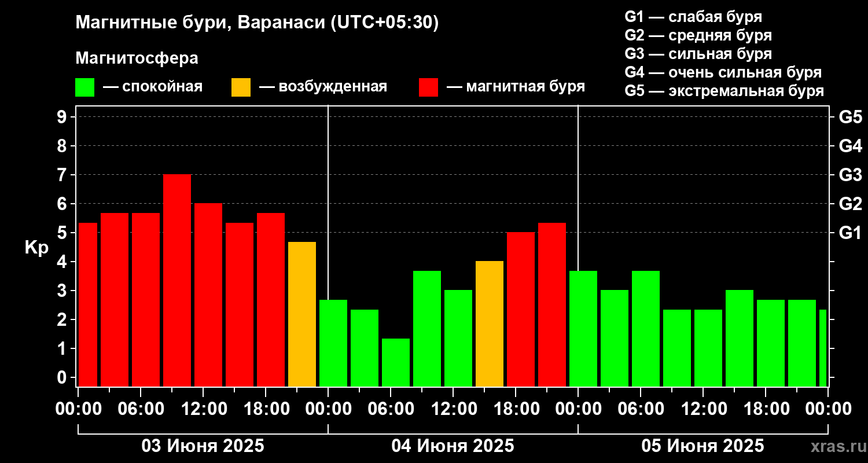The height and width of the screenshot is (463, 868).
Task: Click the orange 'возбужденная' legend swatch
Action: tap(241, 87)
